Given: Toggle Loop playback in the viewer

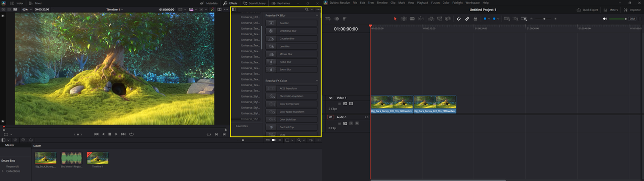Looking at the screenshot, I should (131, 134).
